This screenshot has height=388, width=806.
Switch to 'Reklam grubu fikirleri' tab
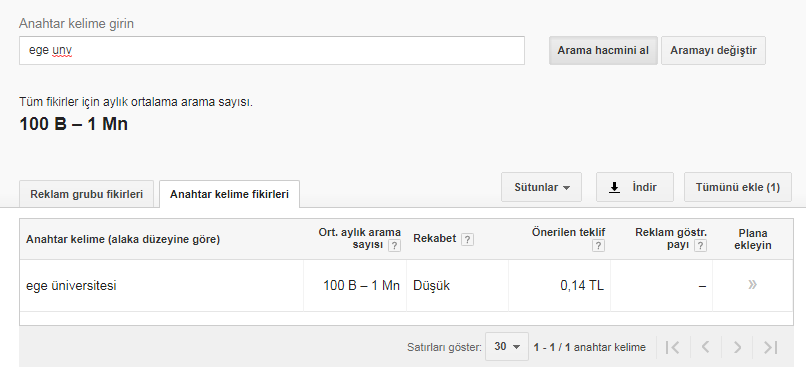pyautogui.click(x=86, y=194)
